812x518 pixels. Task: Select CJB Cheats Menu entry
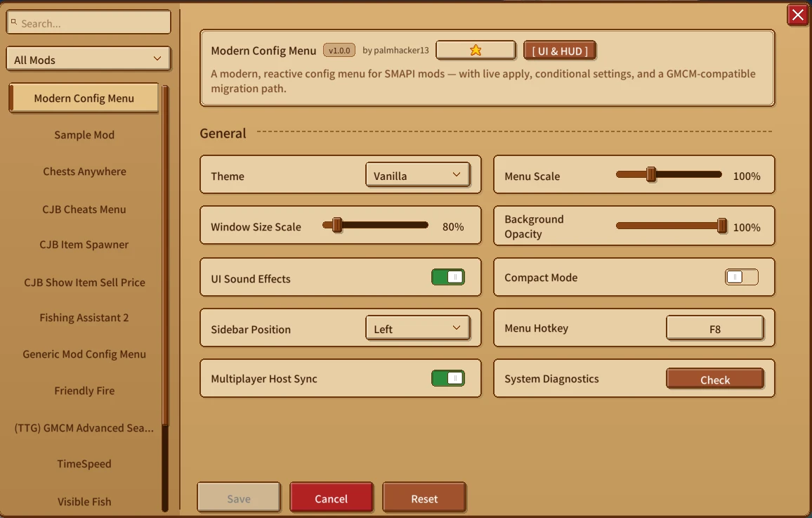point(84,209)
